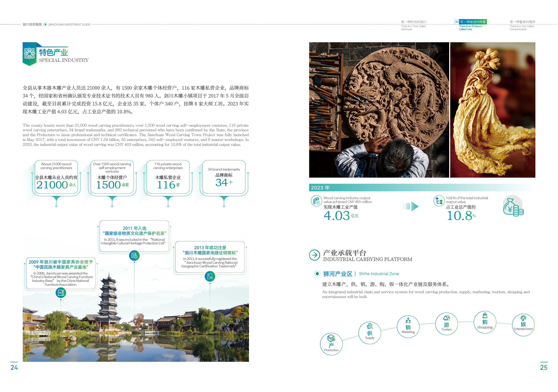Open There Is a Time Called Jianchuan tab

tap(413, 25)
